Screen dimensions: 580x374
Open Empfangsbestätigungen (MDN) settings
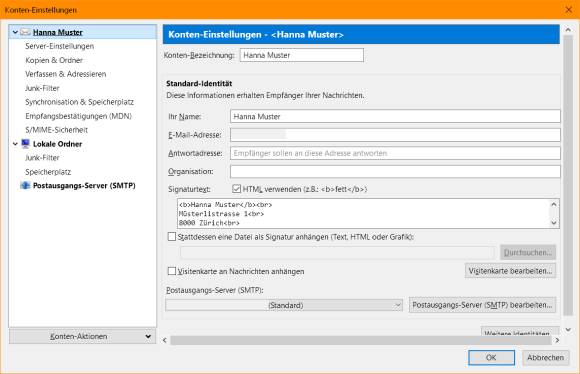tap(78, 116)
